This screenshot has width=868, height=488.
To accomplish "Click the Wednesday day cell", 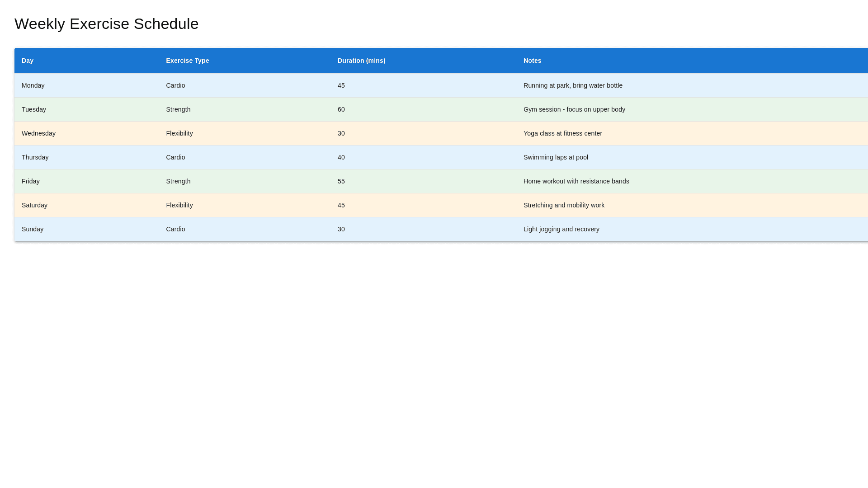I will coord(38,133).
